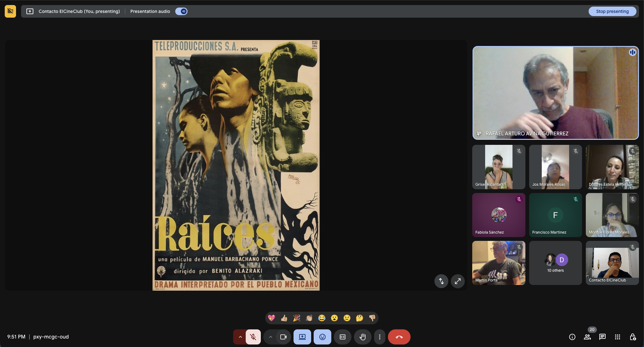Send the party popper reaction
Viewport: 644px width, 347px height.
297,318
